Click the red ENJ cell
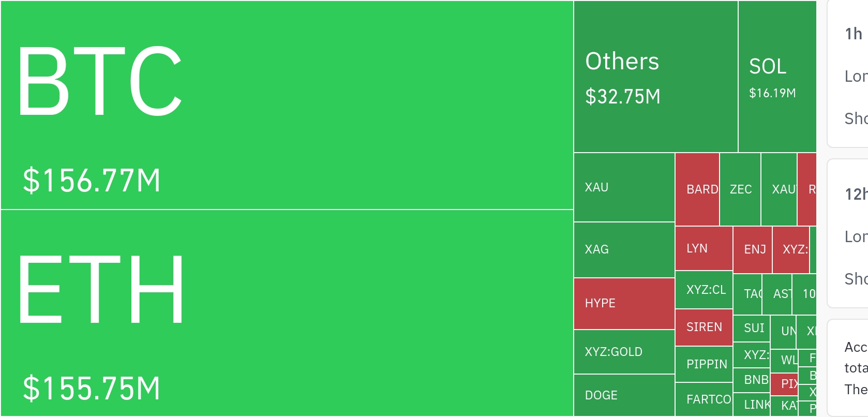Image resolution: width=868 pixels, height=417 pixels. click(x=753, y=250)
